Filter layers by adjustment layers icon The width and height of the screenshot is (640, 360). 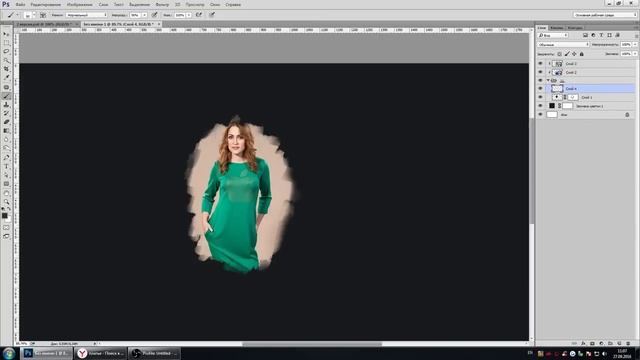[x=593, y=36]
